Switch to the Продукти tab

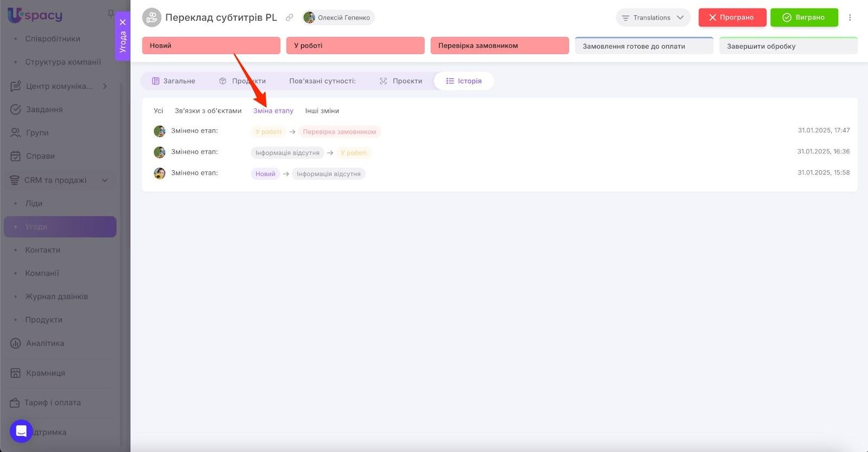pos(242,81)
